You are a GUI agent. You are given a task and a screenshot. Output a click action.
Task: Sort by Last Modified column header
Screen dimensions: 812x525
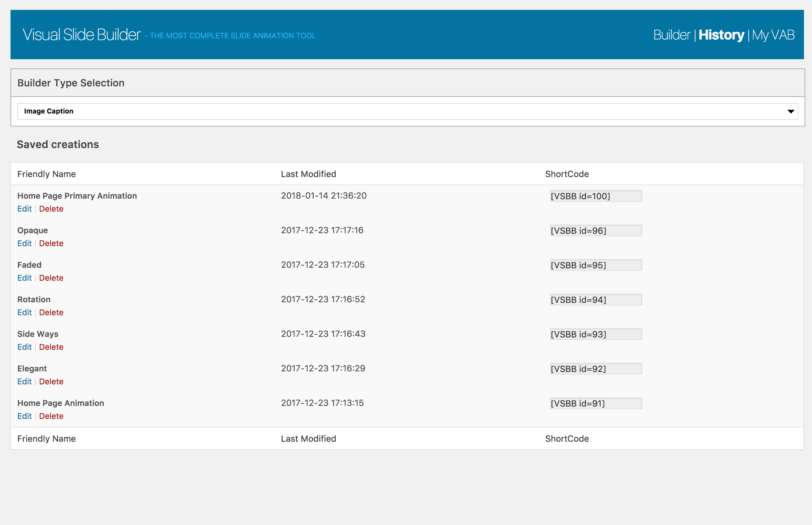point(308,174)
